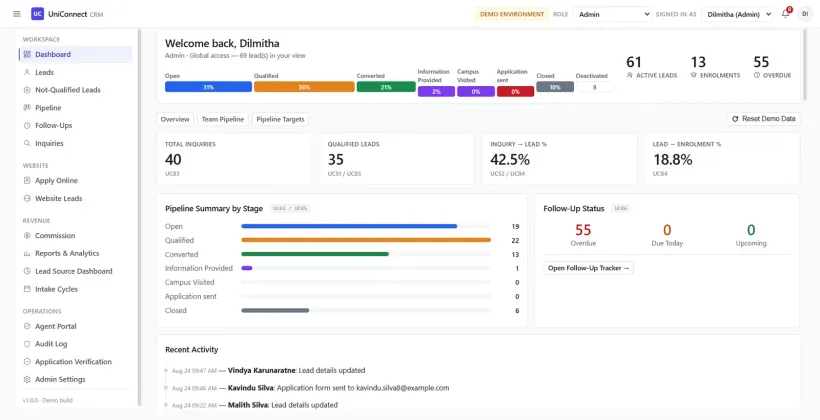The height and width of the screenshot is (420, 820).
Task: Click the Converted stage progress bar
Action: [366, 254]
